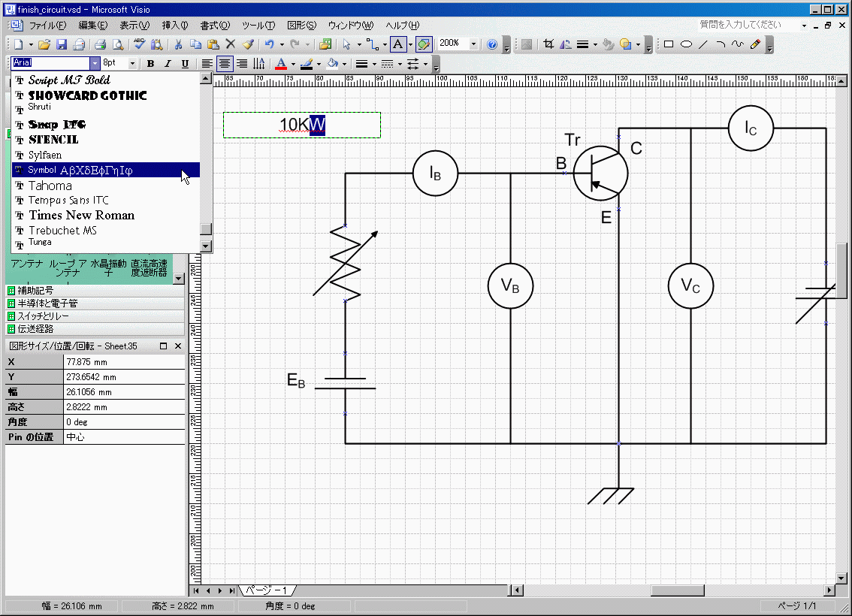
Task: Pick Times New Roman from font list
Action: click(x=81, y=216)
